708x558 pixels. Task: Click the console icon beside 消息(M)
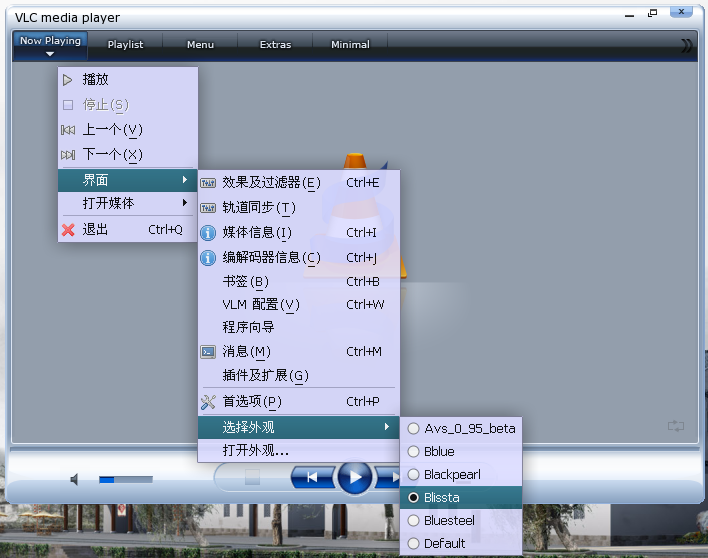coord(208,352)
